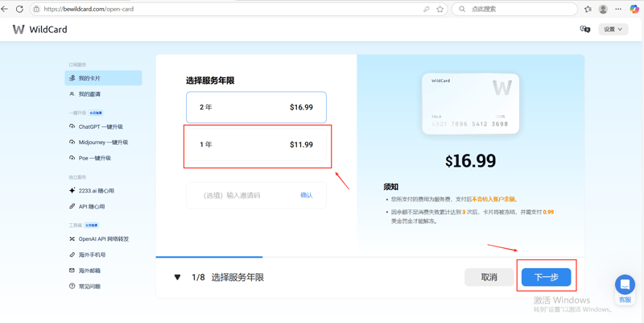
Task: Open the browser three-dot menu
Action: click(618, 9)
